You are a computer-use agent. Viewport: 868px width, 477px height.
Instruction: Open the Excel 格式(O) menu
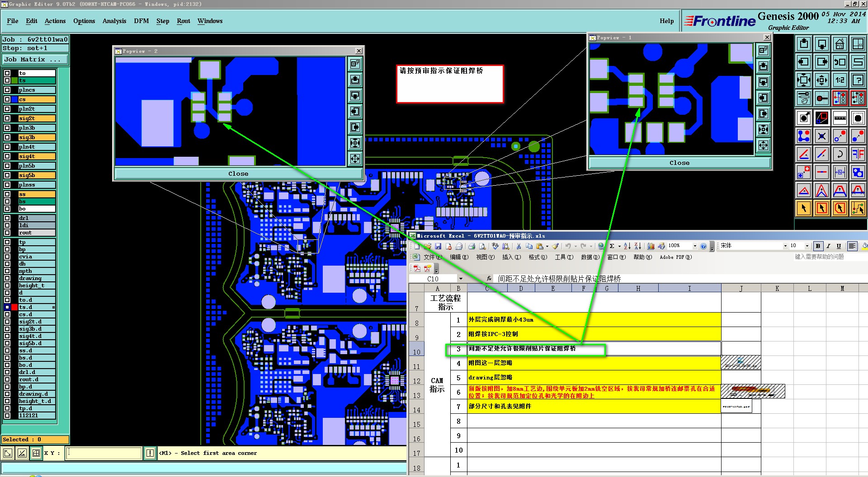click(538, 257)
